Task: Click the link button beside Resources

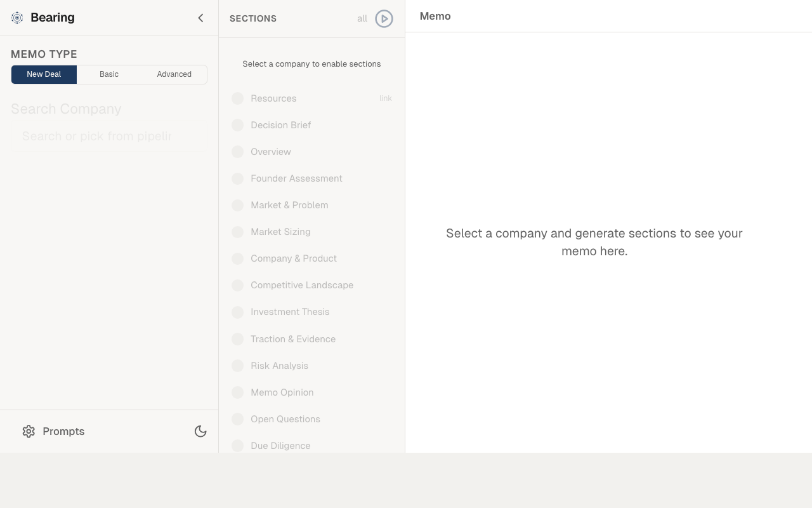Action: point(386,98)
